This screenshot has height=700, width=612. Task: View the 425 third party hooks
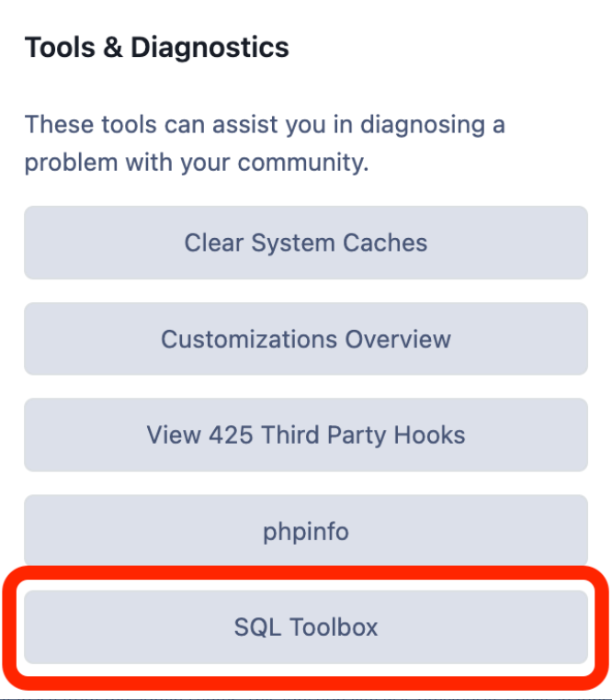[x=306, y=435]
